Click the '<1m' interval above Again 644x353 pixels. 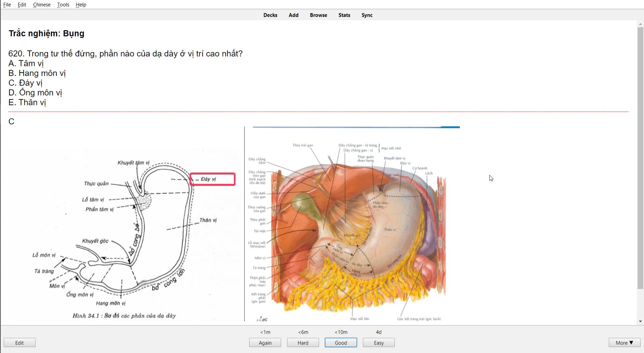(x=265, y=332)
